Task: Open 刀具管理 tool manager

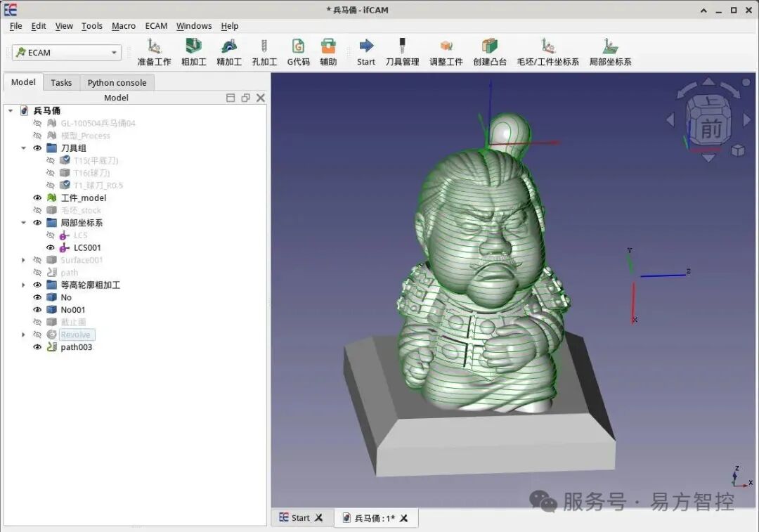Action: click(x=402, y=52)
